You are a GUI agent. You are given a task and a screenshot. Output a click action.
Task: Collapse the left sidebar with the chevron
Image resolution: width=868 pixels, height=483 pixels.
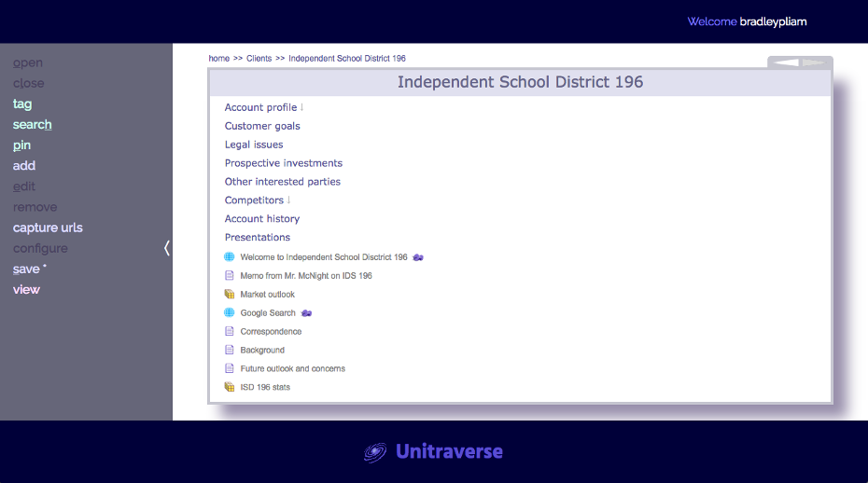(x=166, y=248)
